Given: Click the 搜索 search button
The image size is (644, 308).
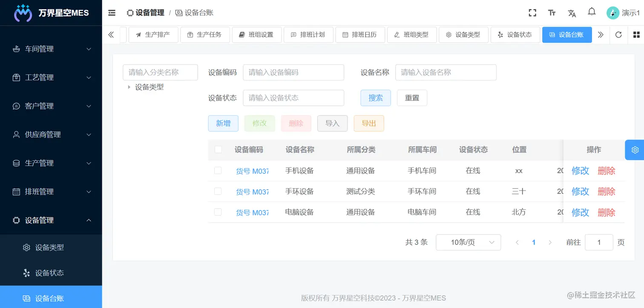Looking at the screenshot, I should tap(375, 98).
